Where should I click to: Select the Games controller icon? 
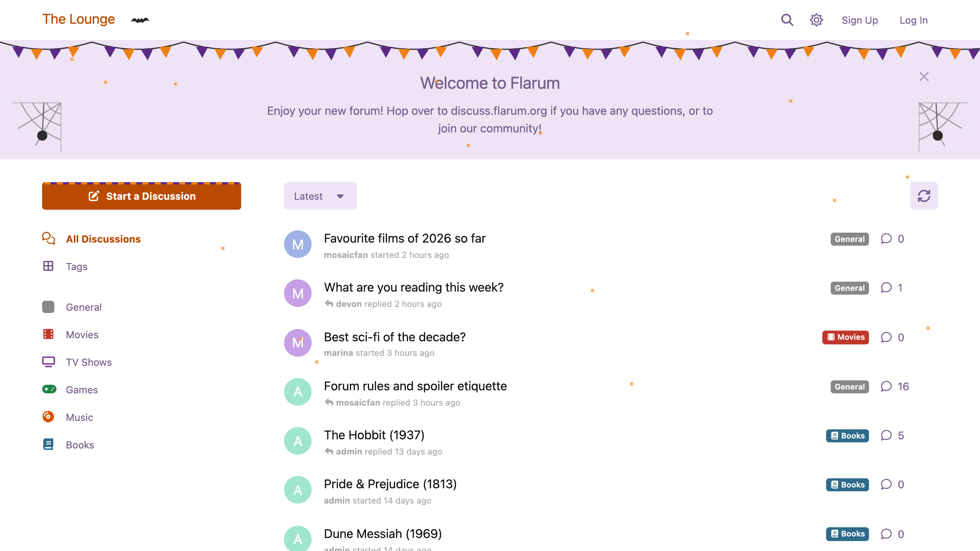pos(49,389)
